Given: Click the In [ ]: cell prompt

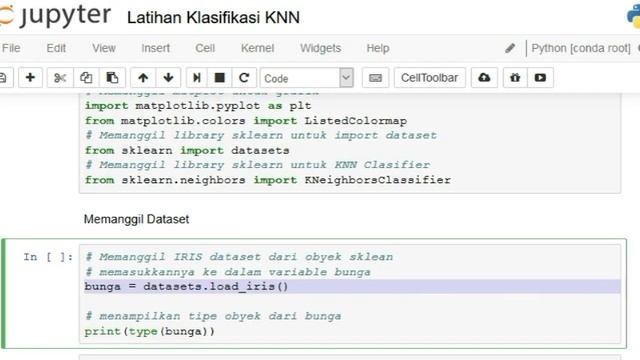Looking at the screenshot, I should tap(48, 257).
